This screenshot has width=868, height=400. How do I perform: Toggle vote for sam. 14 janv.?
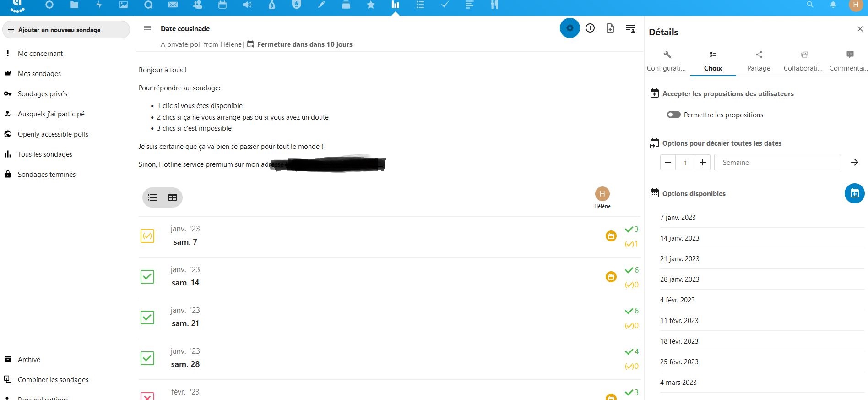tap(147, 277)
